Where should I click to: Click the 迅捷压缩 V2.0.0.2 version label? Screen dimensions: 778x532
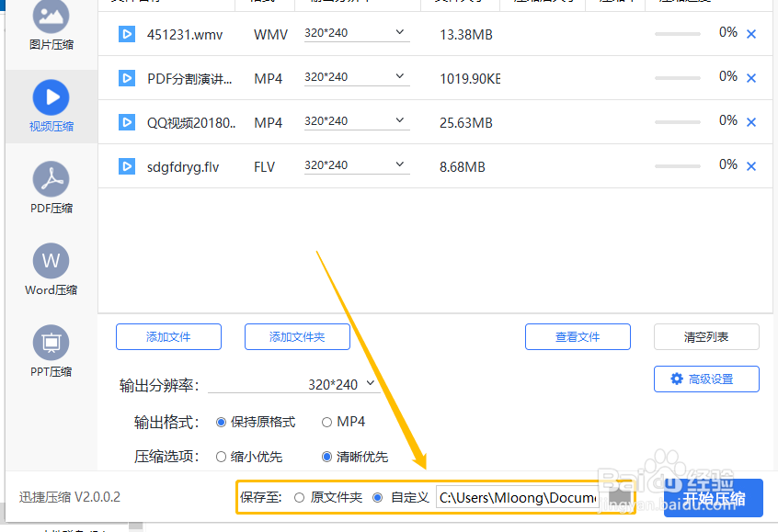[x=70, y=497]
